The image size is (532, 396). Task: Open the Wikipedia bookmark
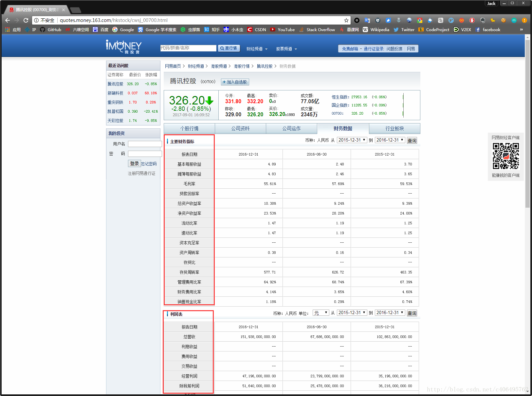coord(376,29)
